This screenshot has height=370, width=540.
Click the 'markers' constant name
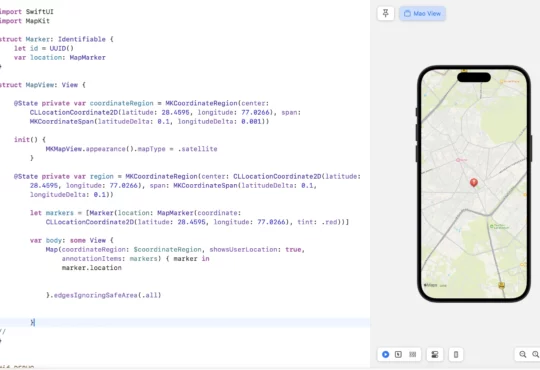pos(60,213)
